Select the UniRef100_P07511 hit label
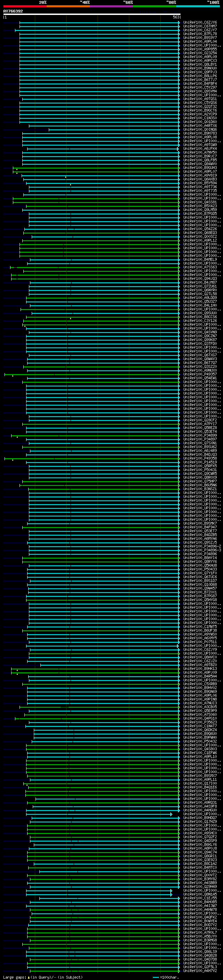223x980 pixels. click(x=200, y=642)
